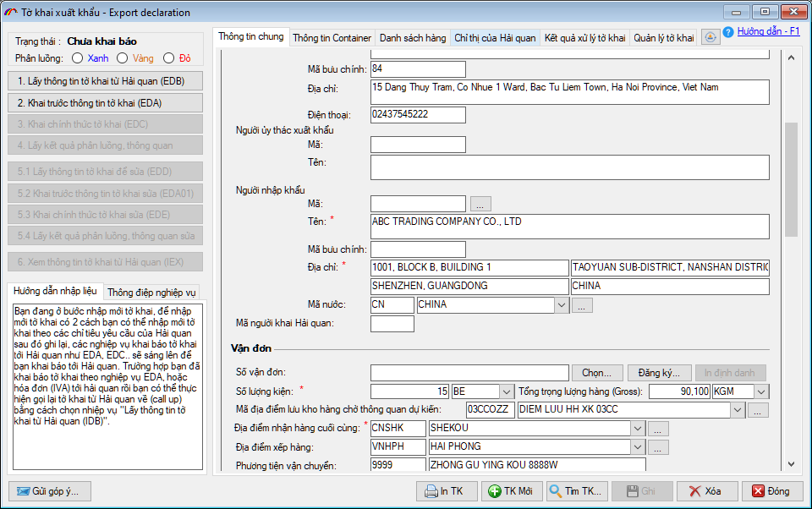This screenshot has width=812, height=509.
Task: Create new declaration with TK Mới
Action: (x=512, y=491)
